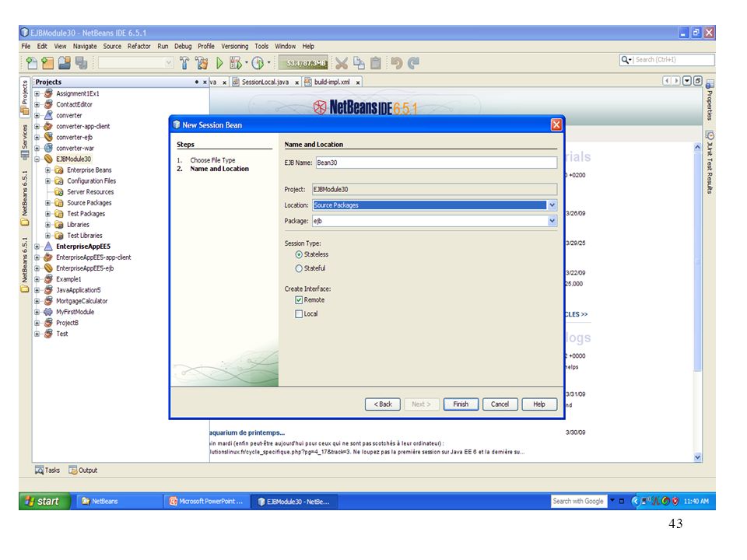Click the Paste clipboard icon
The image size is (747, 560).
pyautogui.click(x=376, y=63)
